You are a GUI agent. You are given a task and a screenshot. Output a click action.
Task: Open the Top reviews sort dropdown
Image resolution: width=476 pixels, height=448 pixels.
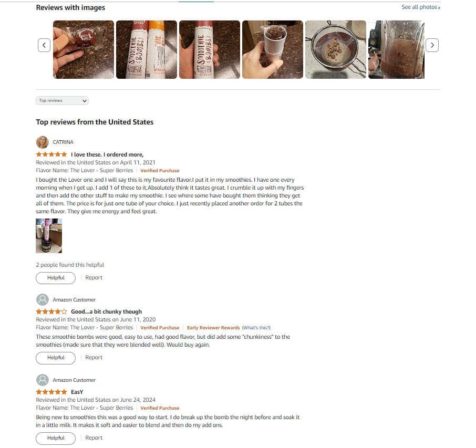62,100
